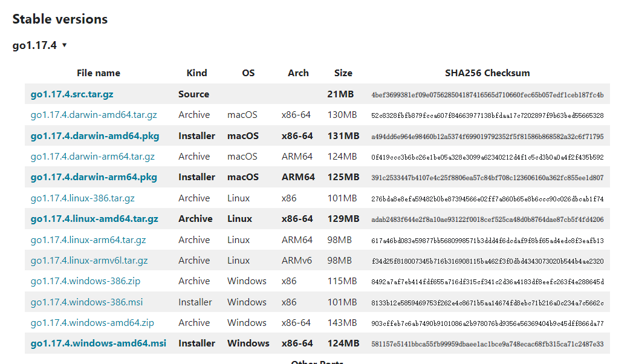Select the checksum starting with 276bda8e8efa

pyautogui.click(x=487, y=199)
